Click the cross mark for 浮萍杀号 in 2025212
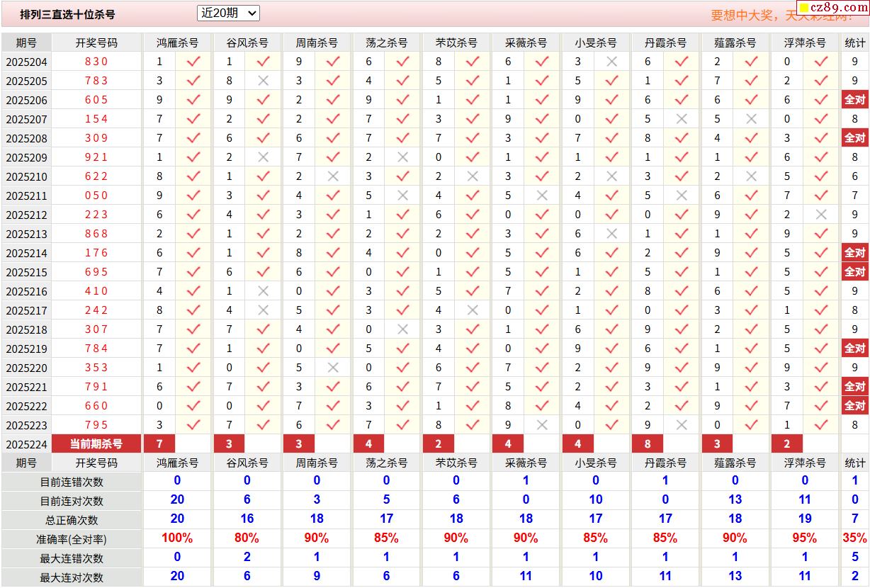870x588 pixels. click(821, 215)
